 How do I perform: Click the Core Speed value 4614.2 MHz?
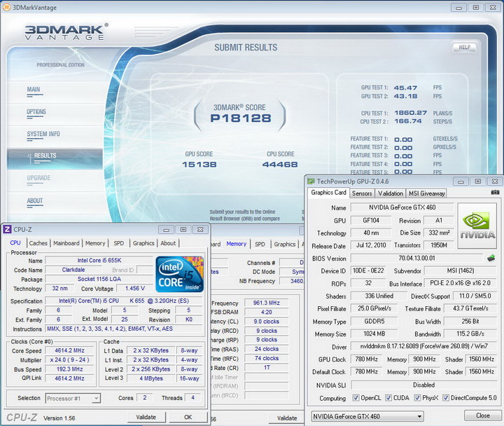tap(69, 350)
